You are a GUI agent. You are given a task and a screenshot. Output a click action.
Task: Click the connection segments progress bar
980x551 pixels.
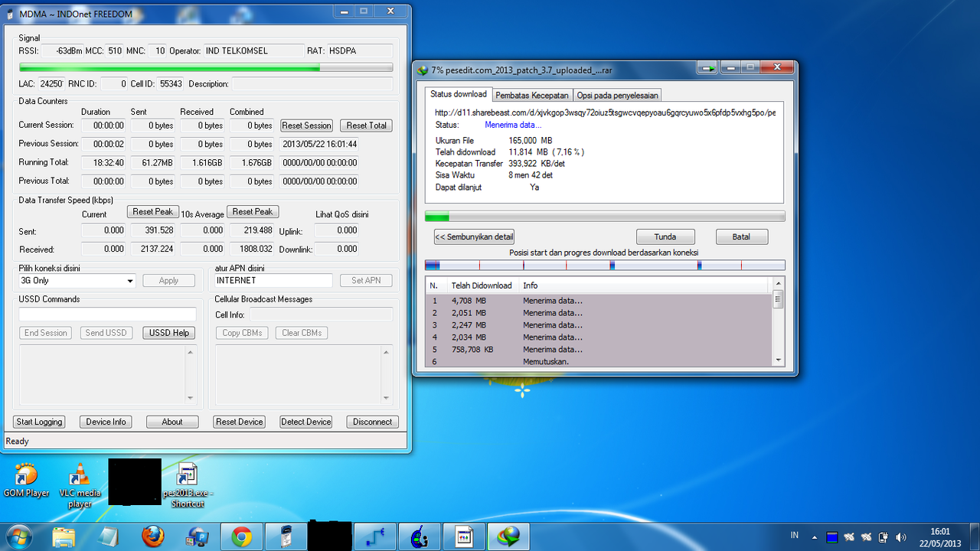(605, 266)
